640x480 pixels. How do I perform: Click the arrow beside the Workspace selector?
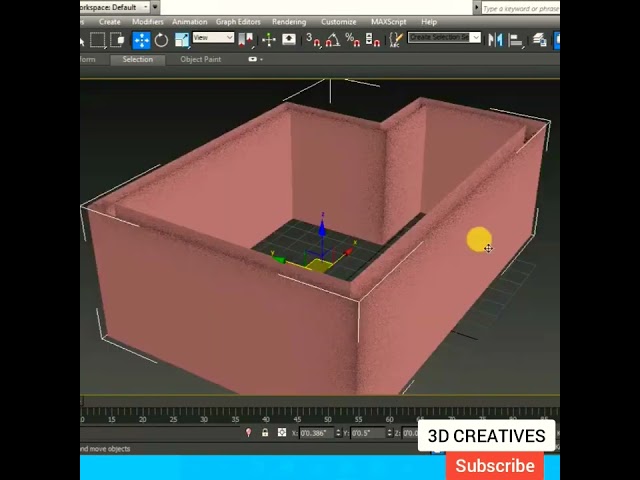coord(155,7)
